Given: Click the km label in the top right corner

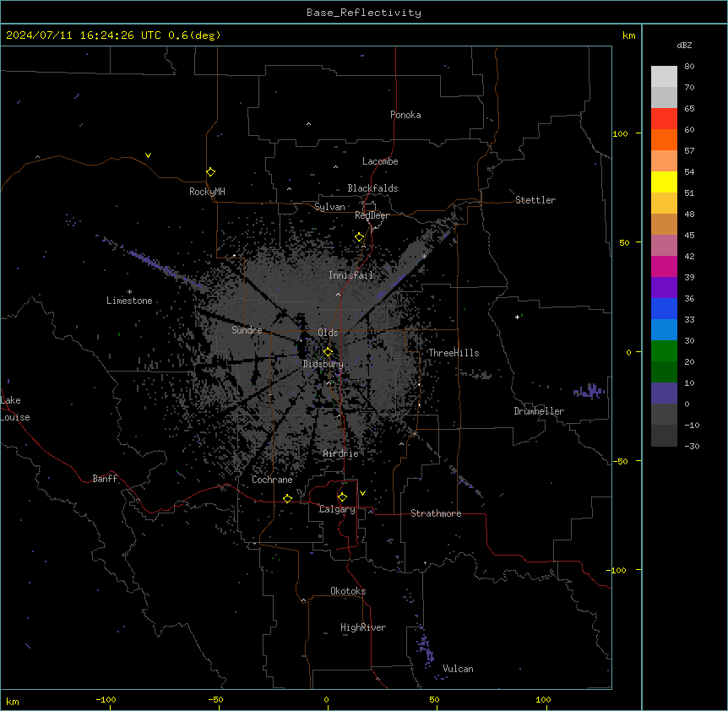Looking at the screenshot, I should (x=628, y=35).
